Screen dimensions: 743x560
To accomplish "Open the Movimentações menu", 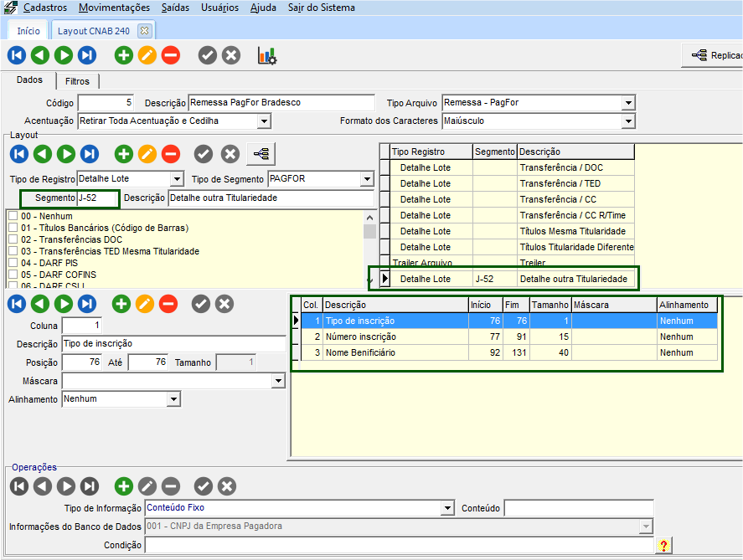I will (115, 8).
